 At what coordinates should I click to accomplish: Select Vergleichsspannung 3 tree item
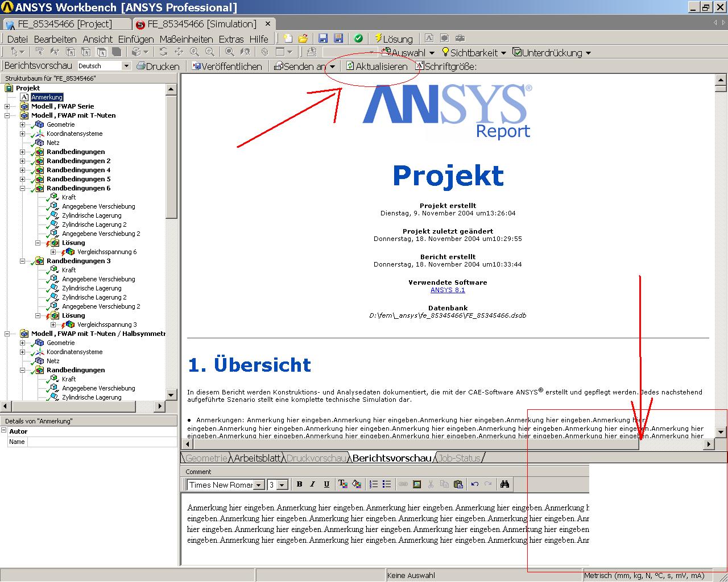[x=107, y=325]
